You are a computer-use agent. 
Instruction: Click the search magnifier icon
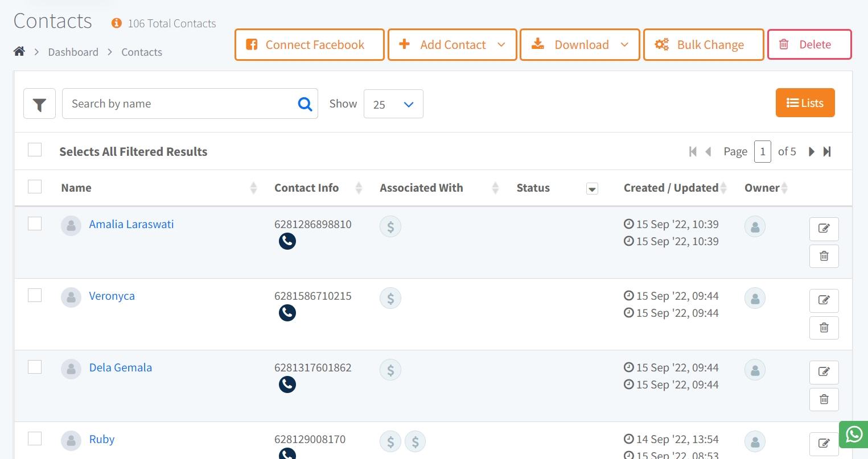pyautogui.click(x=305, y=104)
